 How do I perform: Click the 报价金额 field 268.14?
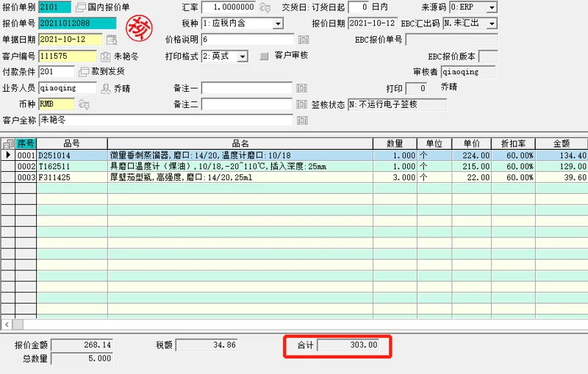pyautogui.click(x=82, y=345)
